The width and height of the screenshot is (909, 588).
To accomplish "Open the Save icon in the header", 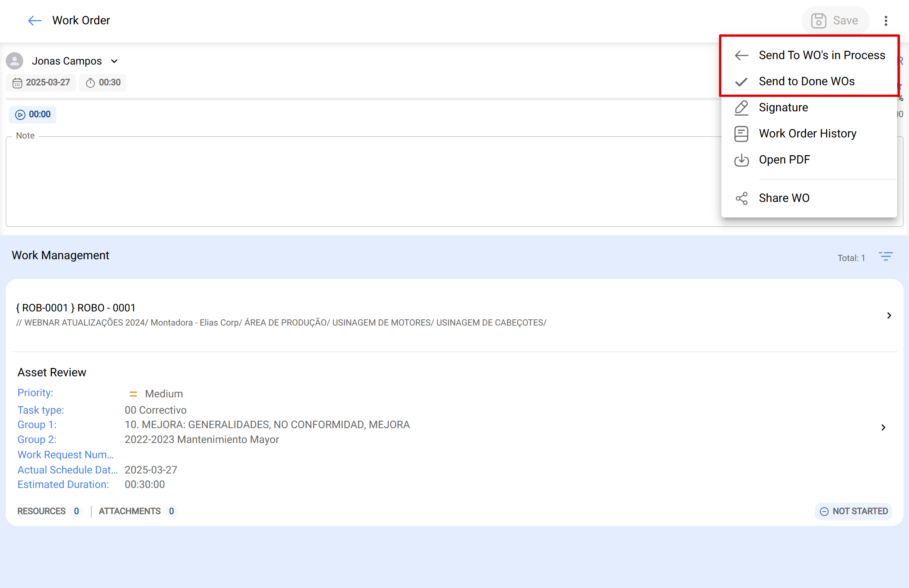I will [818, 20].
